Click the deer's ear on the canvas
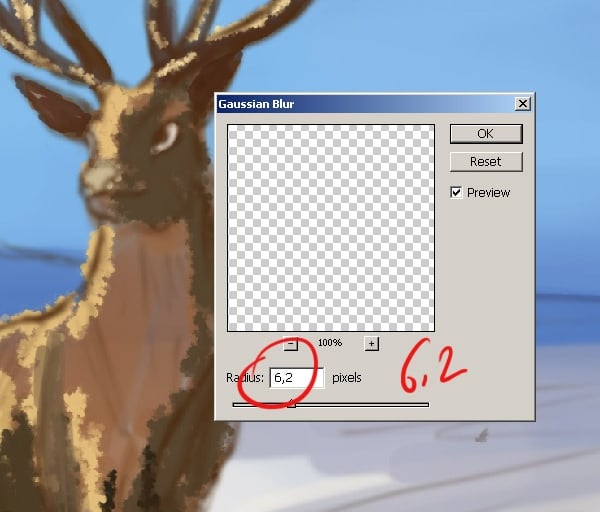This screenshot has width=600, height=512. point(50,105)
